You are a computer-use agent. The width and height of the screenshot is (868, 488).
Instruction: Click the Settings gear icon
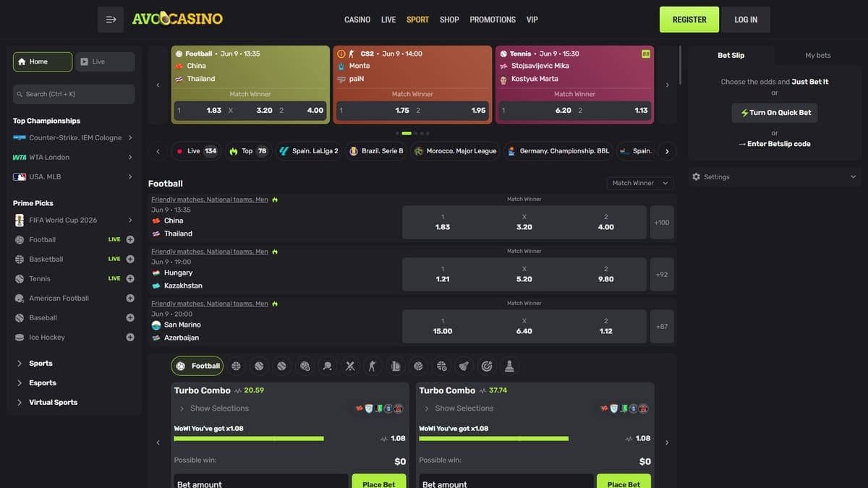(696, 176)
